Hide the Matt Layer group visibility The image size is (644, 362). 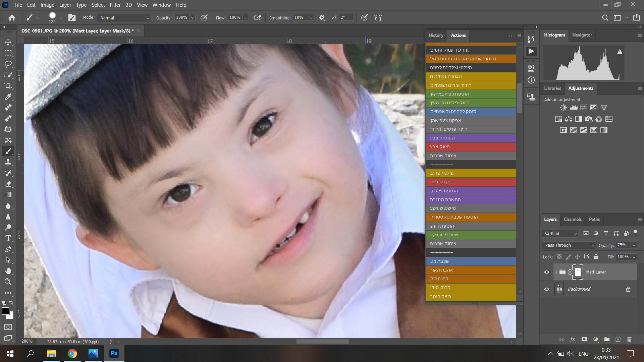546,272
